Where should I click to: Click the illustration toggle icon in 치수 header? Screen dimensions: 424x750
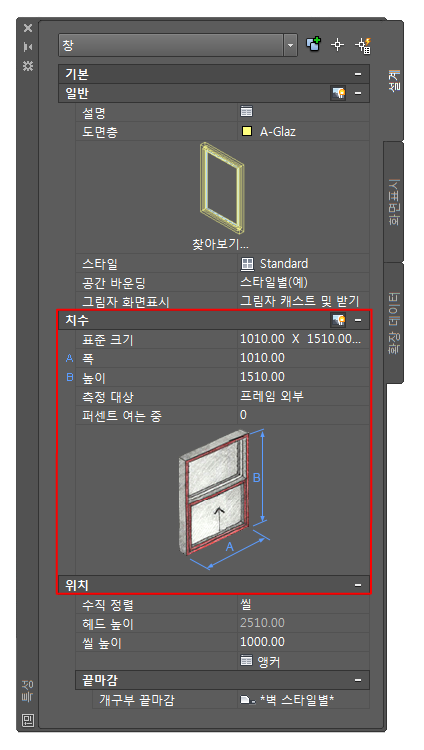click(x=338, y=320)
